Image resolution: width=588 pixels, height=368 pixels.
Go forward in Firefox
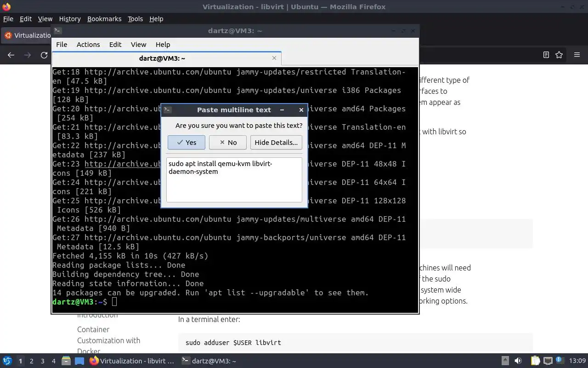(28, 55)
